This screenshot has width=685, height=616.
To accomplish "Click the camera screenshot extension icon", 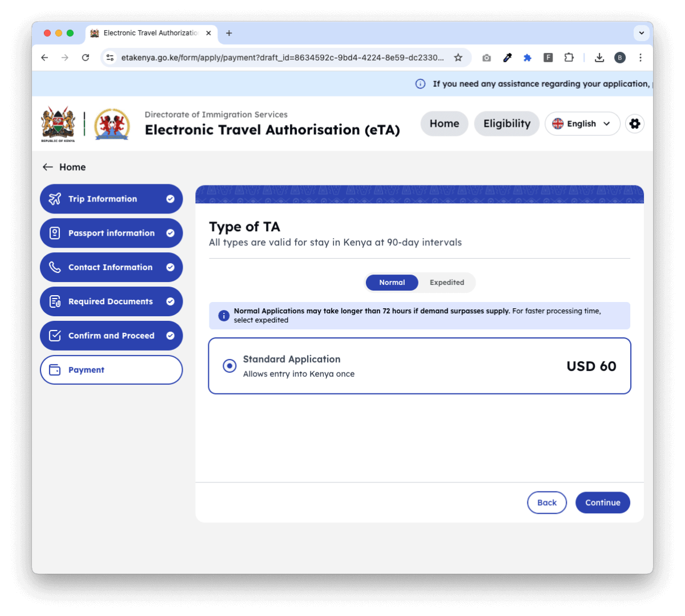I will pyautogui.click(x=486, y=58).
